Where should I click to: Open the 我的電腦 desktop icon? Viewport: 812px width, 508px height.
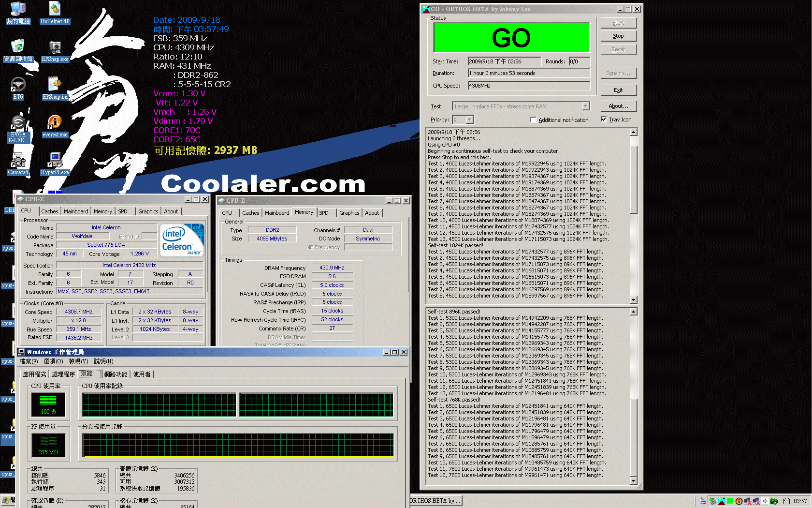pyautogui.click(x=18, y=13)
